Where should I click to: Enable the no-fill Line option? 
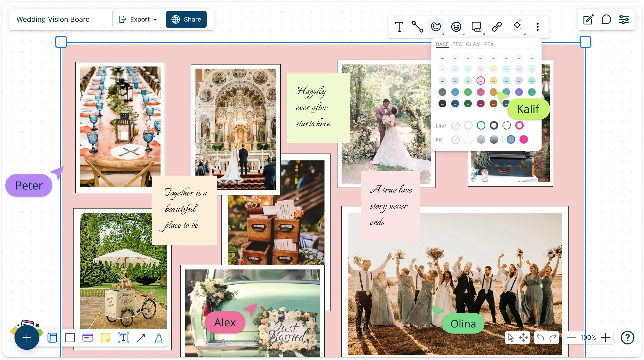tap(455, 126)
